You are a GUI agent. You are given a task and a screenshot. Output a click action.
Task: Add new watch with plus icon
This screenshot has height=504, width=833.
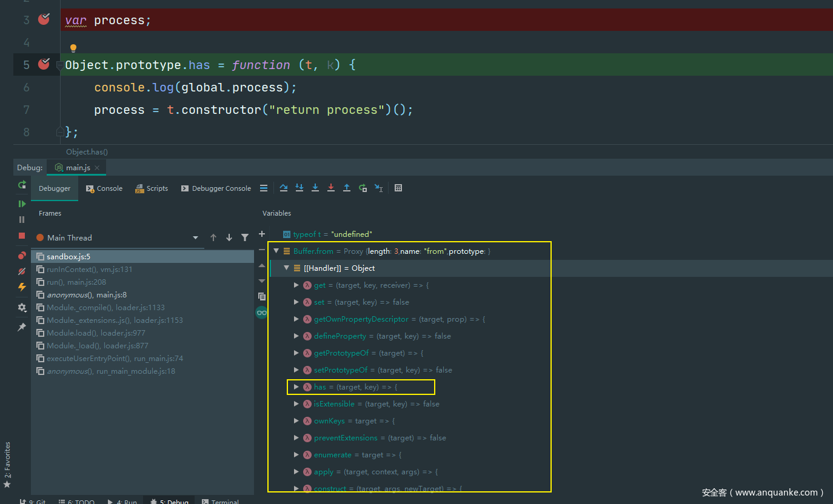[x=262, y=234]
